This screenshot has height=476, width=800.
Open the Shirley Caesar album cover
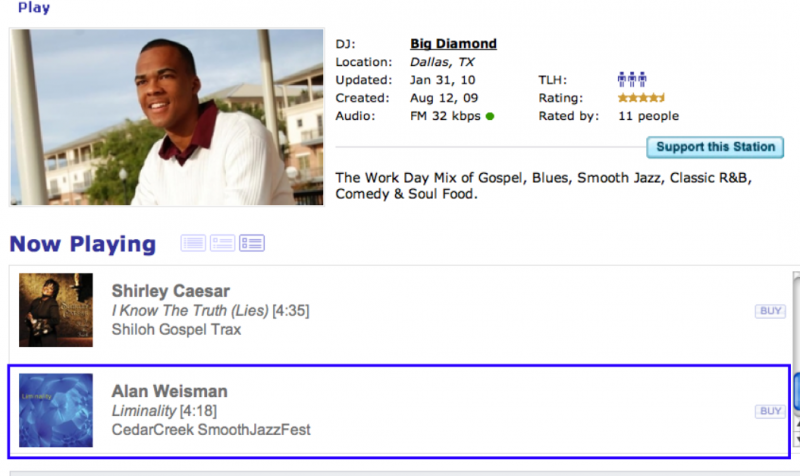coord(56,310)
